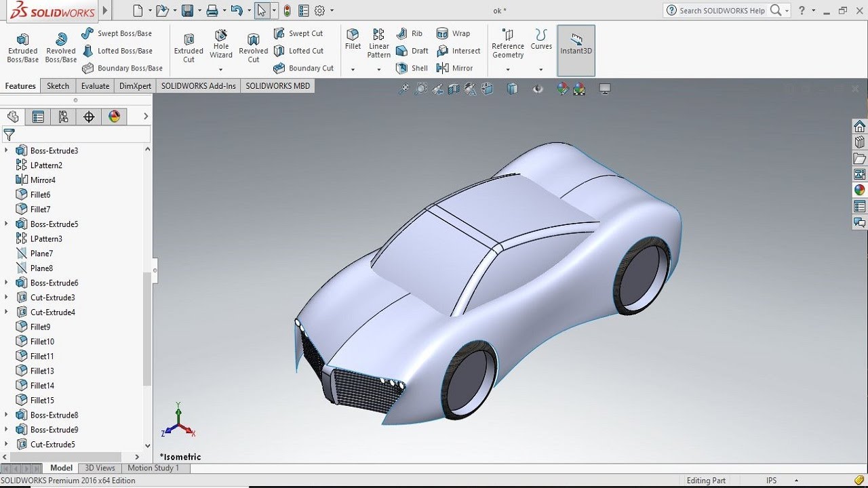Select the Swept Boss/Base tool
This screenshot has width=868, height=488.
pyautogui.click(x=117, y=33)
